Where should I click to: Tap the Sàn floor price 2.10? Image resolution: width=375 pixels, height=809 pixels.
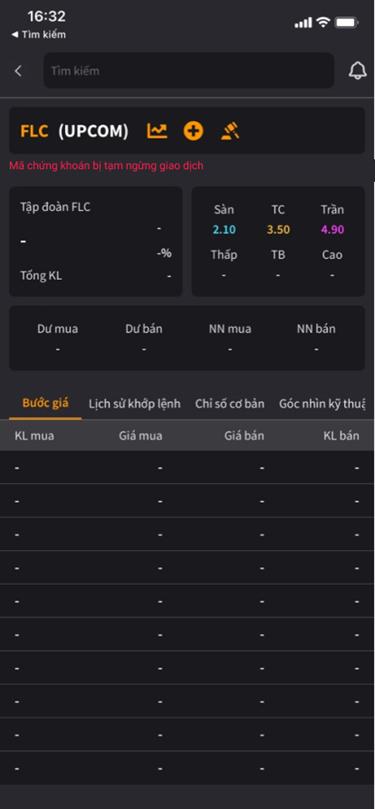click(x=224, y=230)
